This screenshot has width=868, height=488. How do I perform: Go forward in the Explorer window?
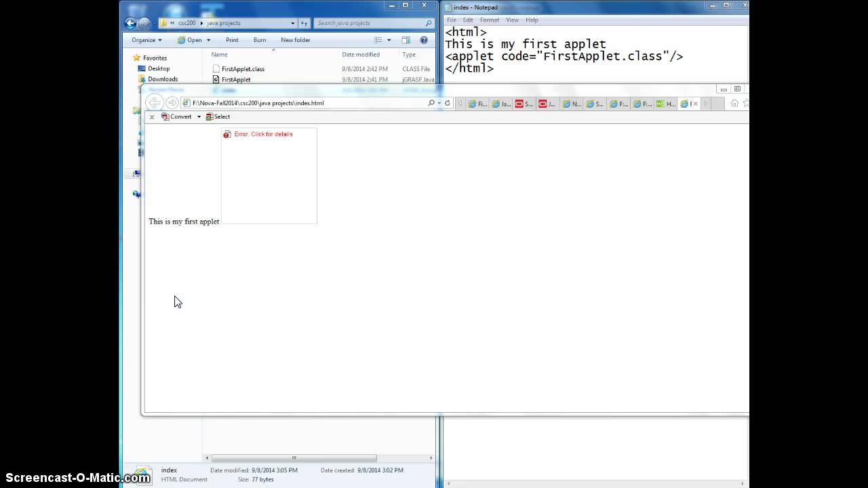click(x=144, y=23)
